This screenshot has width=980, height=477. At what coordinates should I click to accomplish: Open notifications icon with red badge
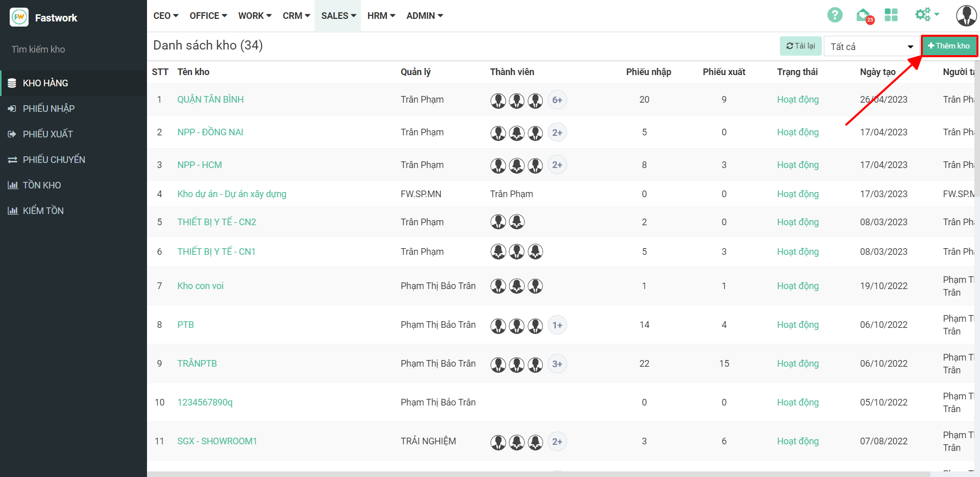tap(864, 15)
